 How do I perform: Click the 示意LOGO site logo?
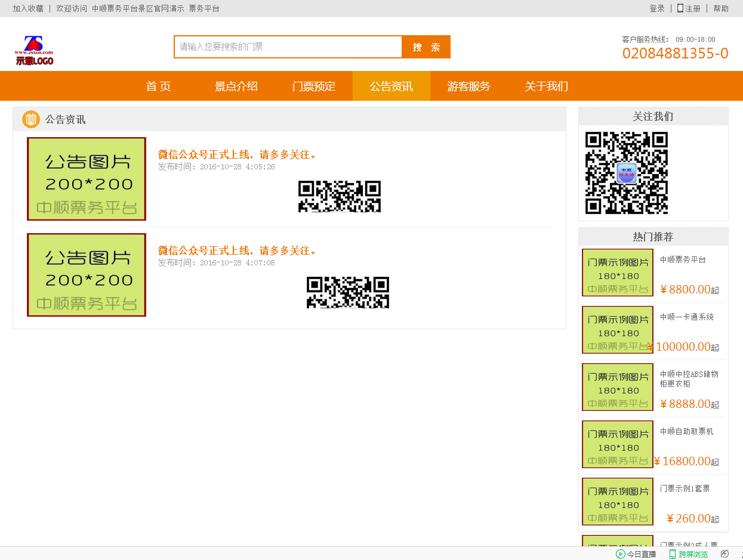(x=34, y=51)
